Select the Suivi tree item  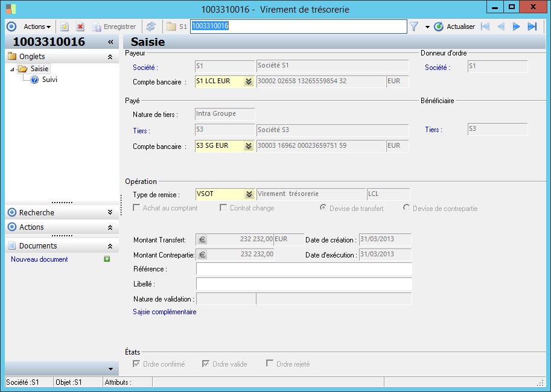click(x=49, y=80)
